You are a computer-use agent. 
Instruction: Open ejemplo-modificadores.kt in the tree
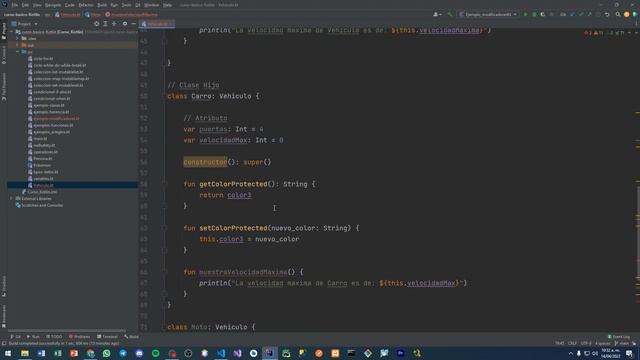click(56, 118)
